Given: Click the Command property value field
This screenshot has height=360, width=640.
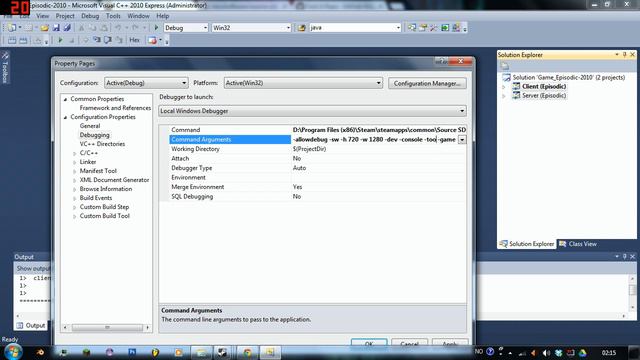Looking at the screenshot, I should click(x=379, y=130).
